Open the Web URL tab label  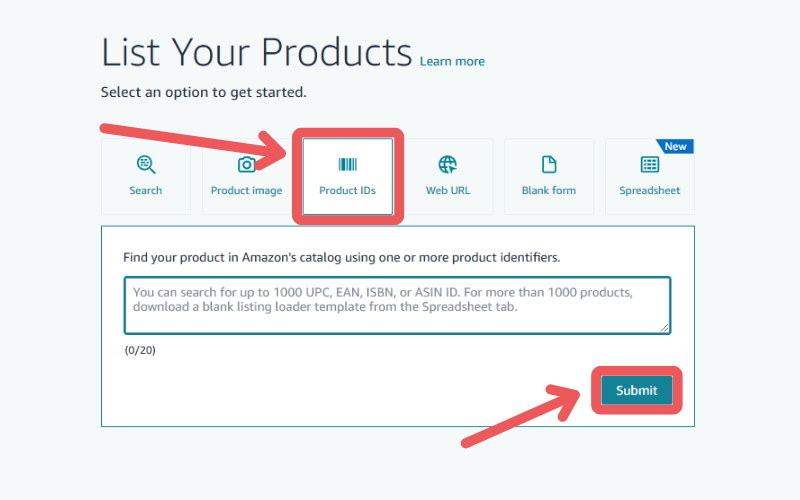[x=448, y=190]
